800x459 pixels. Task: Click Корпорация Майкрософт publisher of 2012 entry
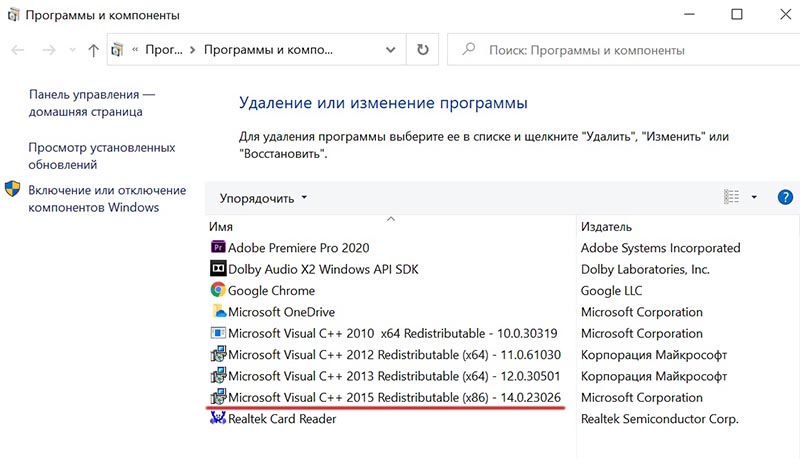click(654, 354)
